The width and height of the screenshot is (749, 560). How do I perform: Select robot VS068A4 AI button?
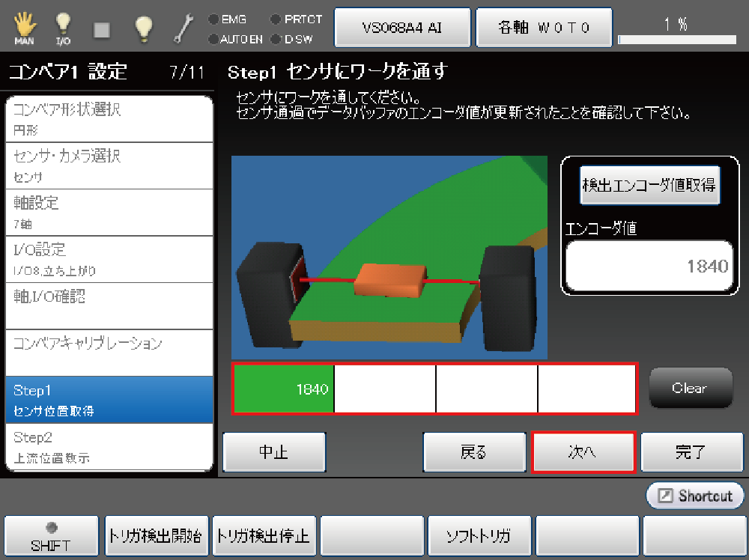(401, 28)
